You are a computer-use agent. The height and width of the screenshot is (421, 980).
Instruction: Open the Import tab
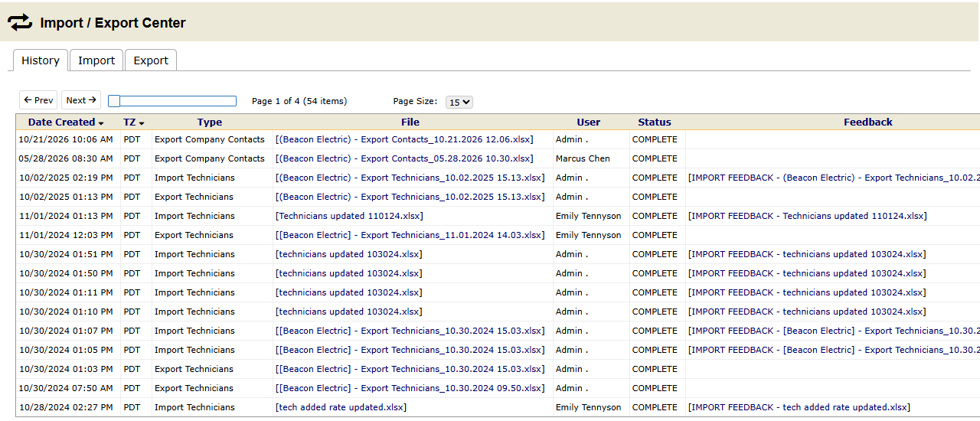click(x=96, y=60)
